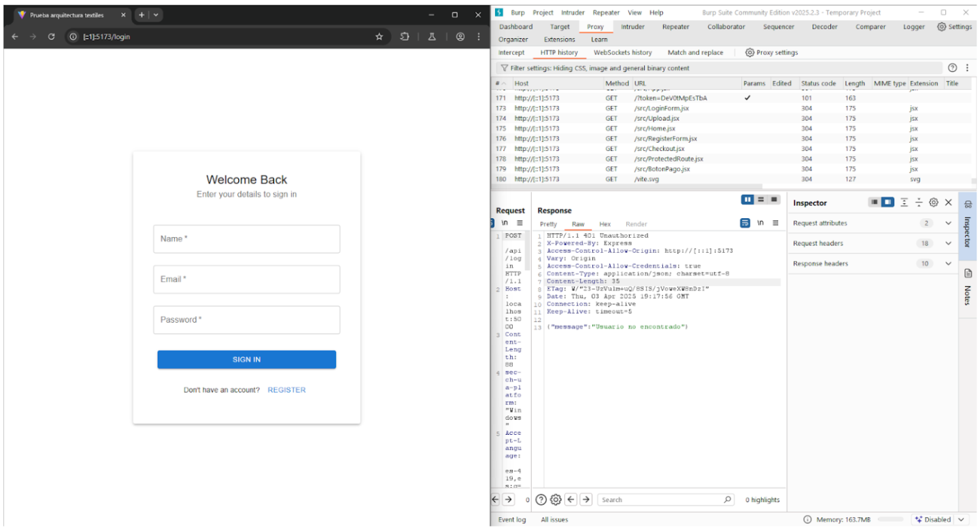The width and height of the screenshot is (980, 530).
Task: Switch to the Collaborator tab
Action: tap(726, 26)
